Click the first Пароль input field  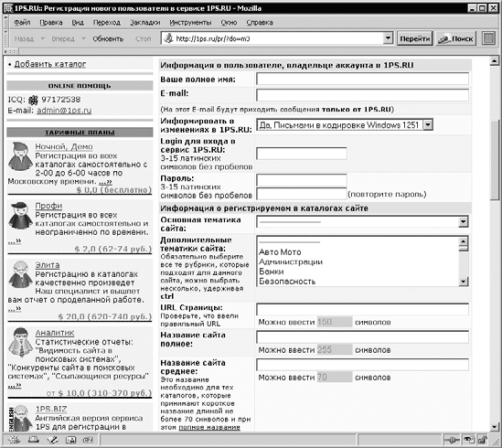302,180
